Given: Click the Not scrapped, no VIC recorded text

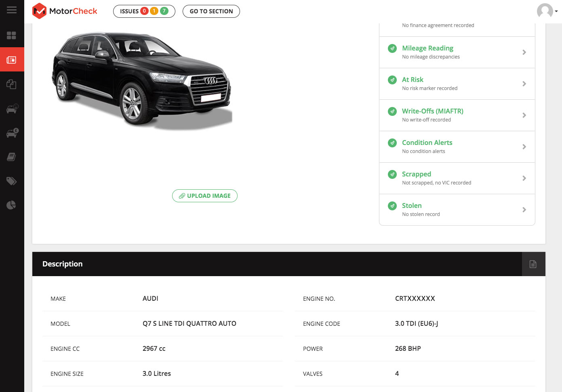Looking at the screenshot, I should coord(437,183).
